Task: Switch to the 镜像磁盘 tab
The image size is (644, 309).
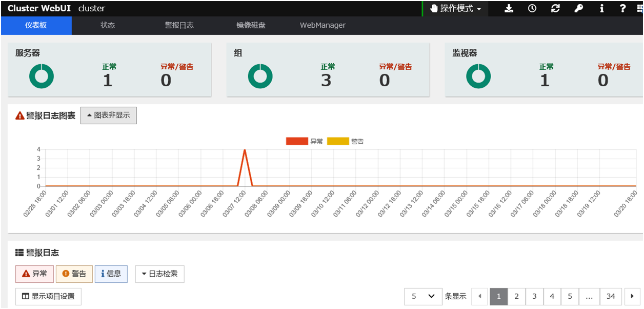Action: click(x=251, y=25)
